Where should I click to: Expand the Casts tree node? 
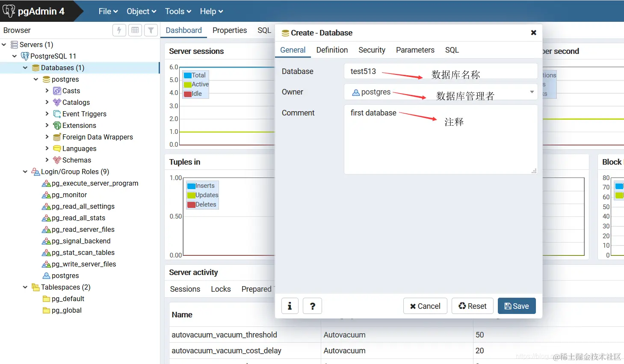click(47, 91)
